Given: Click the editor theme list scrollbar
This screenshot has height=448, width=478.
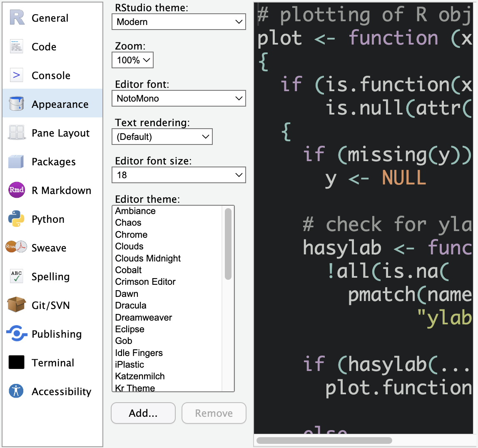Looking at the screenshot, I should click(228, 244).
